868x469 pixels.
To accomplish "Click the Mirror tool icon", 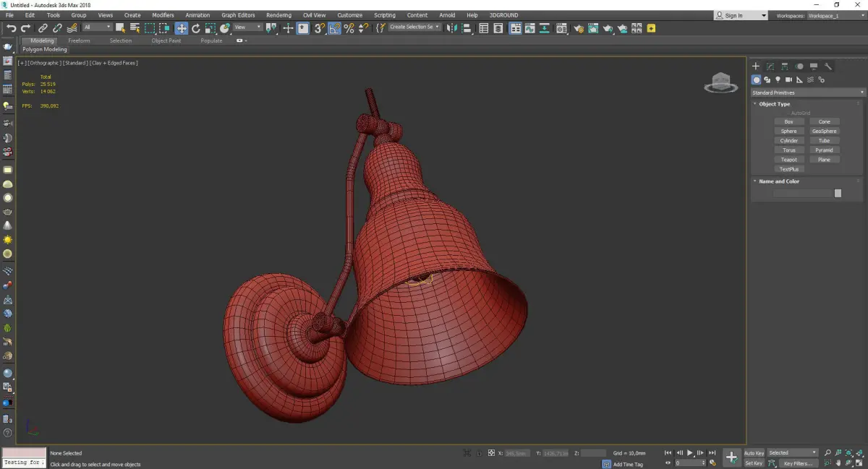I will tap(451, 28).
